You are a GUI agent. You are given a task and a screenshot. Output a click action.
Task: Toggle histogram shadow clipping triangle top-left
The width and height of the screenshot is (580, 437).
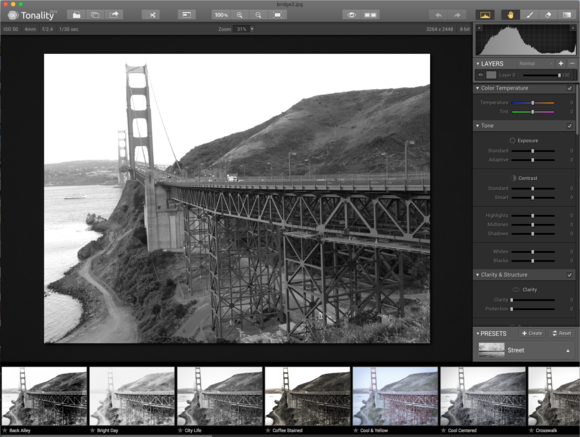coord(479,28)
